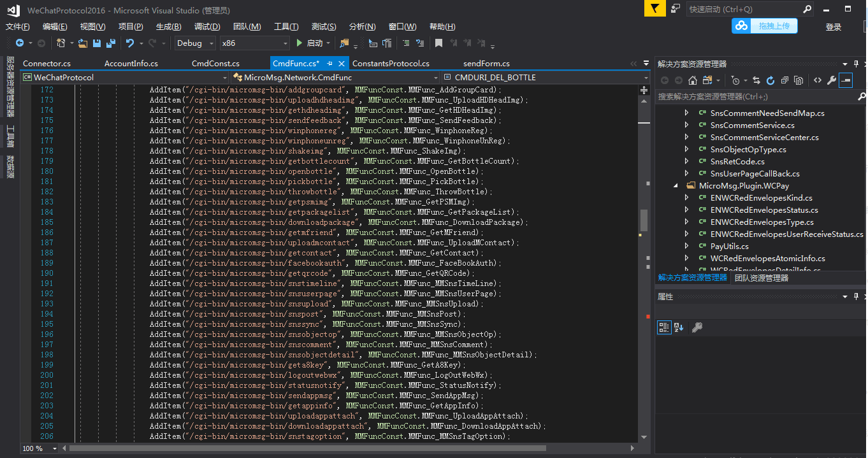Click the Toggle Bookmark toolbar icon

point(438,43)
